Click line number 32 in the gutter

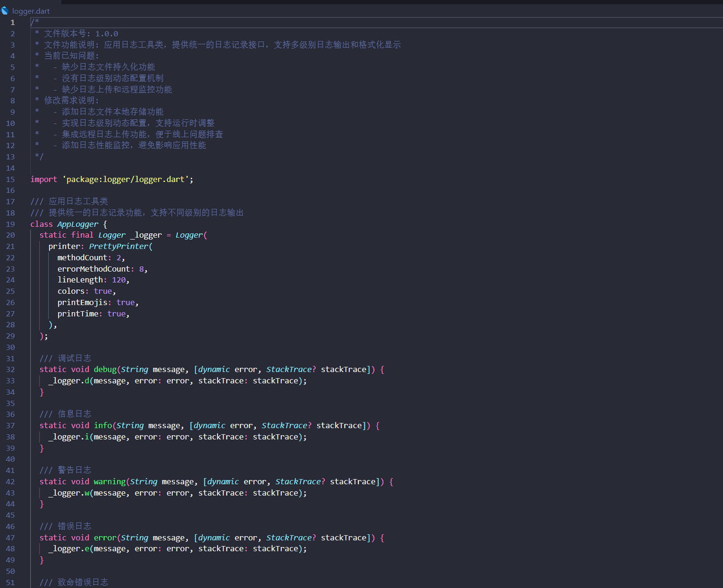[x=11, y=370]
